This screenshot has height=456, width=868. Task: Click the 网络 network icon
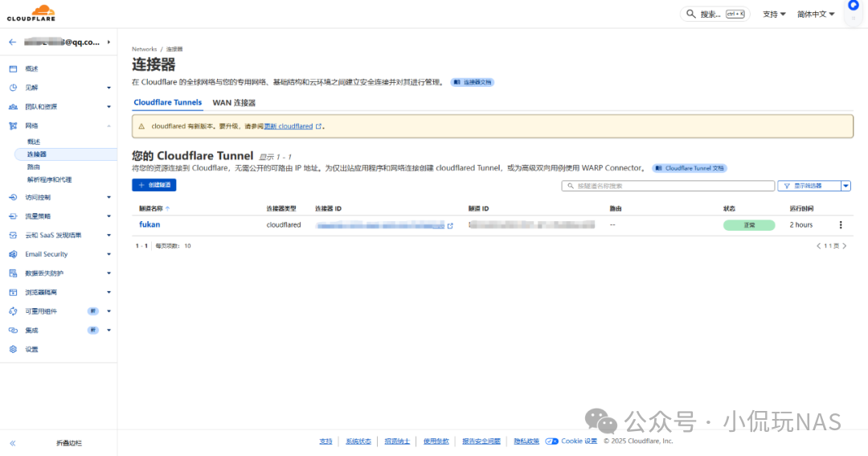[x=14, y=125]
